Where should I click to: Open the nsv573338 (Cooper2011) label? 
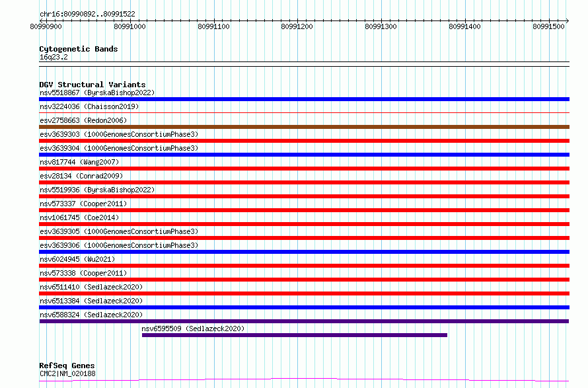[x=83, y=273]
